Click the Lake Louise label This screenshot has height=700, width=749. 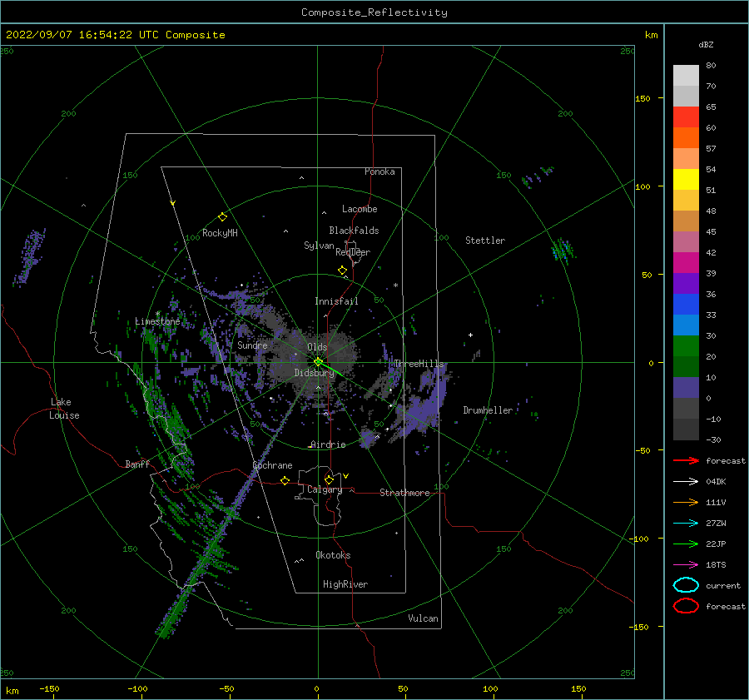pos(64,409)
